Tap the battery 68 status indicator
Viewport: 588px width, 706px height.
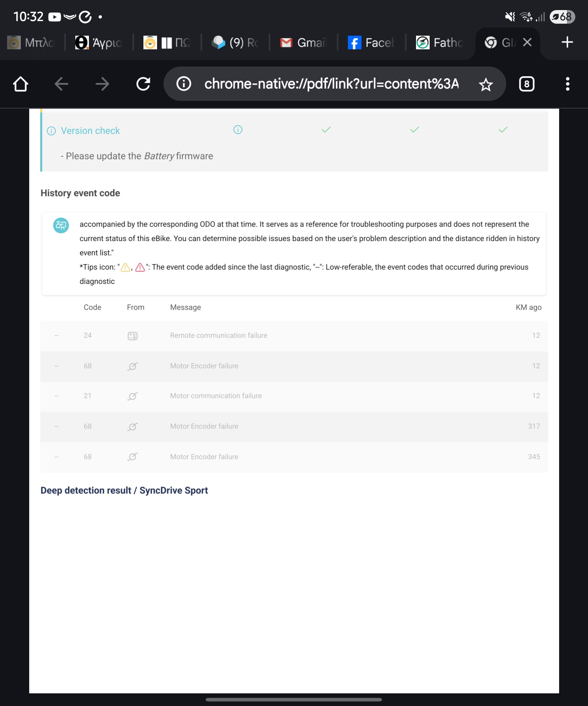[x=562, y=17]
